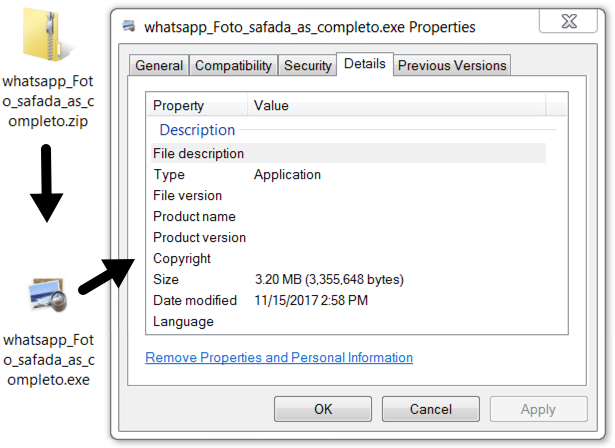Select the Type property row
Image resolution: width=615 pixels, height=448 pixels.
coord(348,175)
